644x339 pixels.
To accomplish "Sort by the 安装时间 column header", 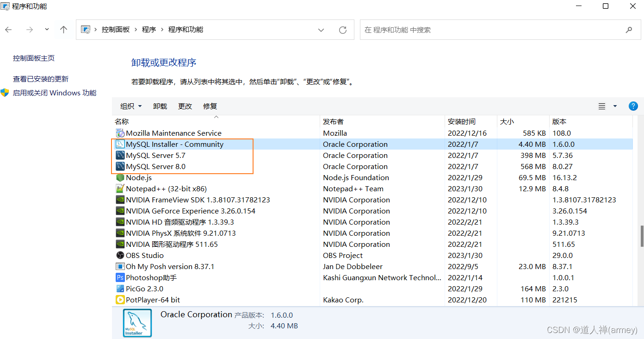I will (471, 122).
